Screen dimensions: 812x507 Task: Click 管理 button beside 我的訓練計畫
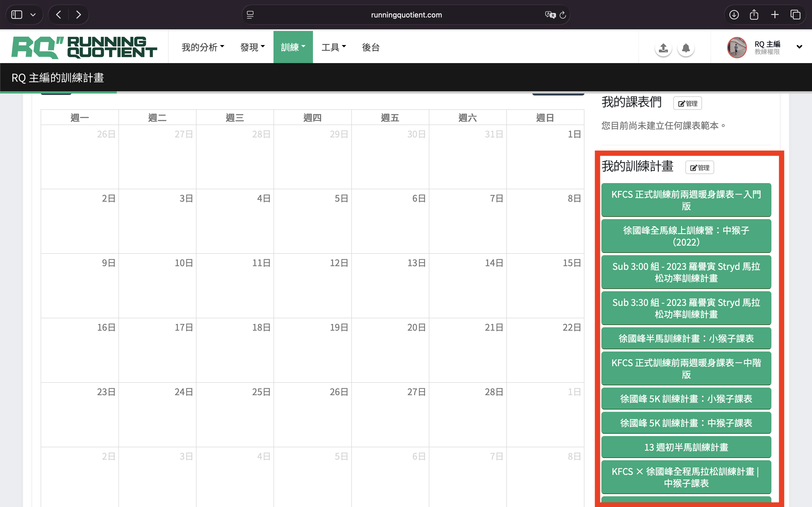[699, 168]
